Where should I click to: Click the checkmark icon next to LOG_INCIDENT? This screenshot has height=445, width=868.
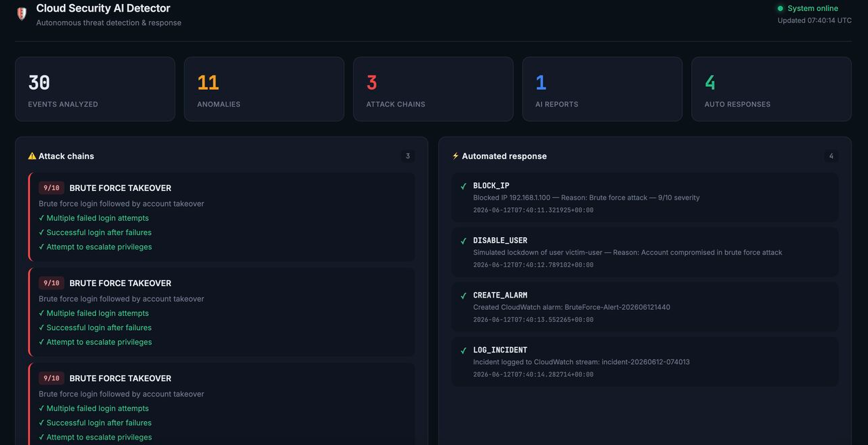(x=464, y=351)
